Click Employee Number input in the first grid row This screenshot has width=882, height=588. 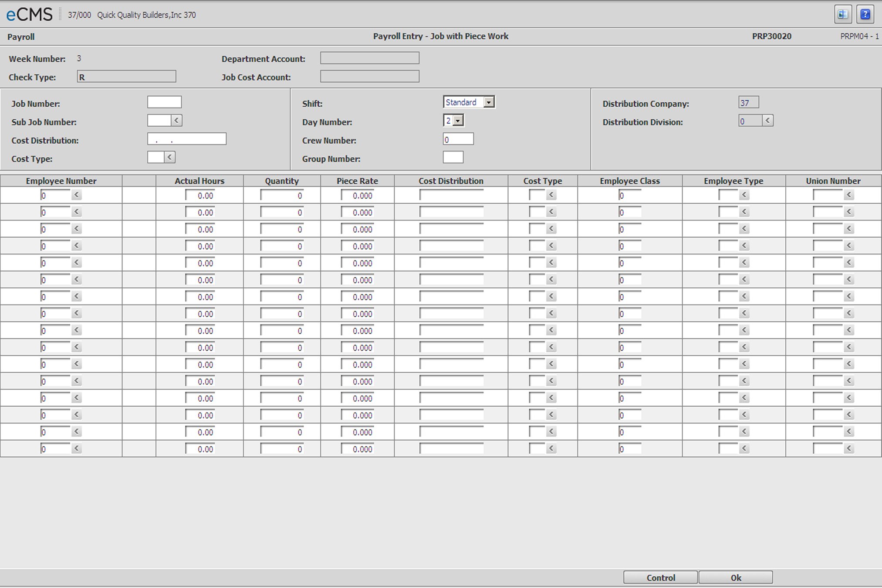click(x=55, y=195)
